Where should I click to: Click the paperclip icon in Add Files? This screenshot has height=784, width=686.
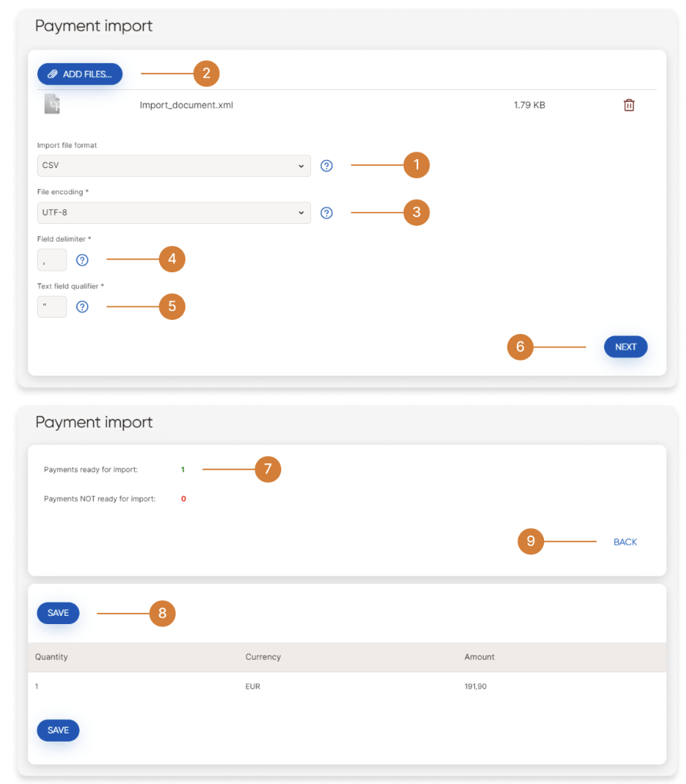click(x=53, y=74)
